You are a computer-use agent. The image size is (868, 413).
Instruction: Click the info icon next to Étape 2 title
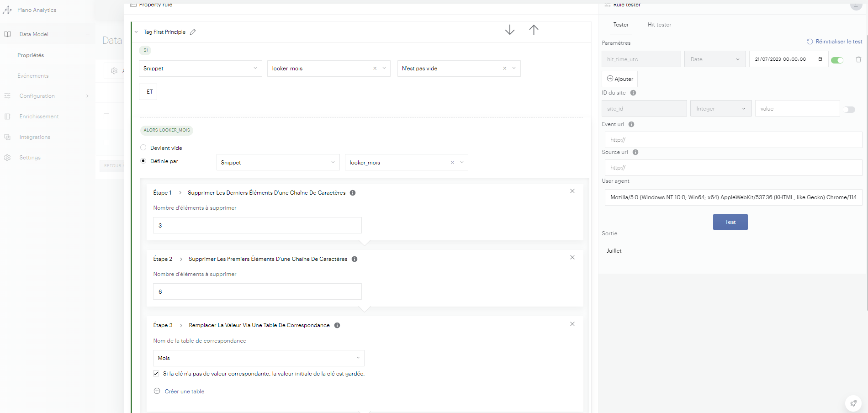pyautogui.click(x=355, y=259)
